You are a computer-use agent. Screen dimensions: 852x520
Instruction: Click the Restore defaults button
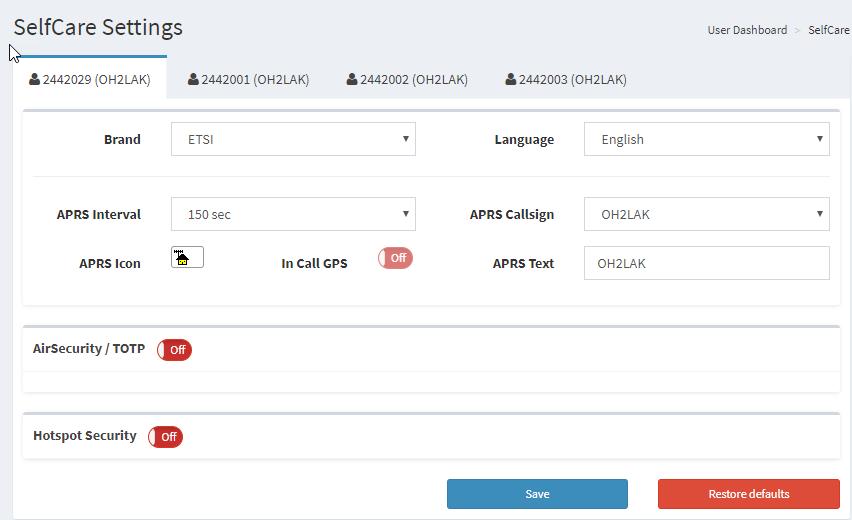click(749, 494)
